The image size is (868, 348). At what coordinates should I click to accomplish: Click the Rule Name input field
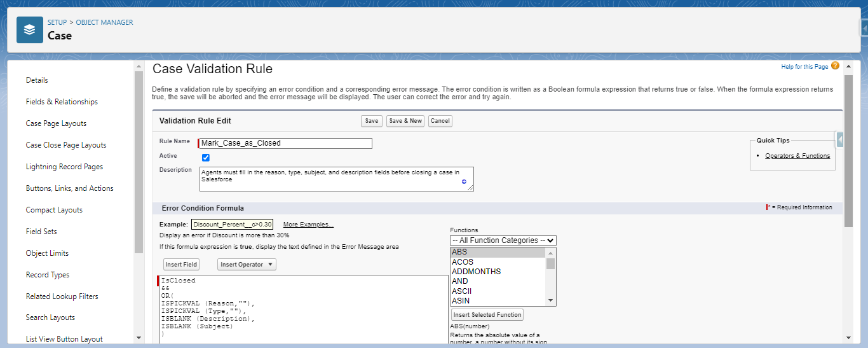click(x=285, y=143)
